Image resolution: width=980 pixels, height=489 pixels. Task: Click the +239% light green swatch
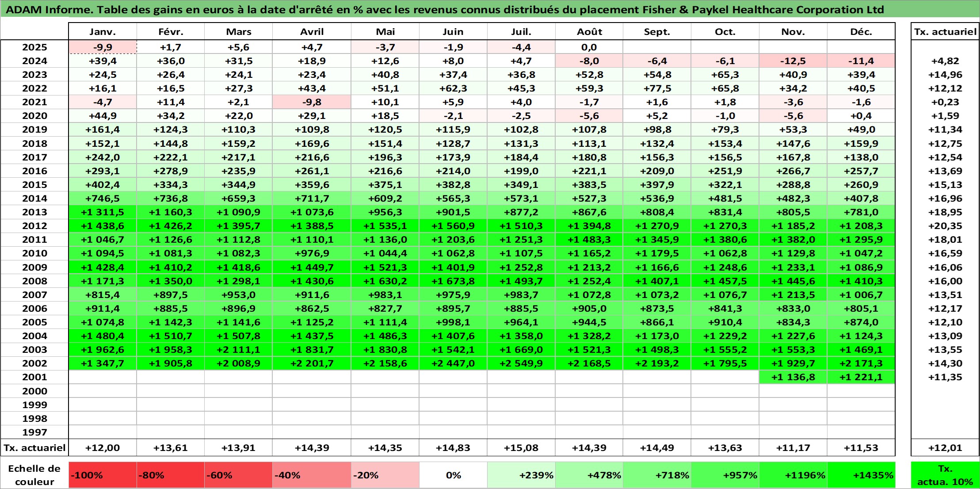521,475
